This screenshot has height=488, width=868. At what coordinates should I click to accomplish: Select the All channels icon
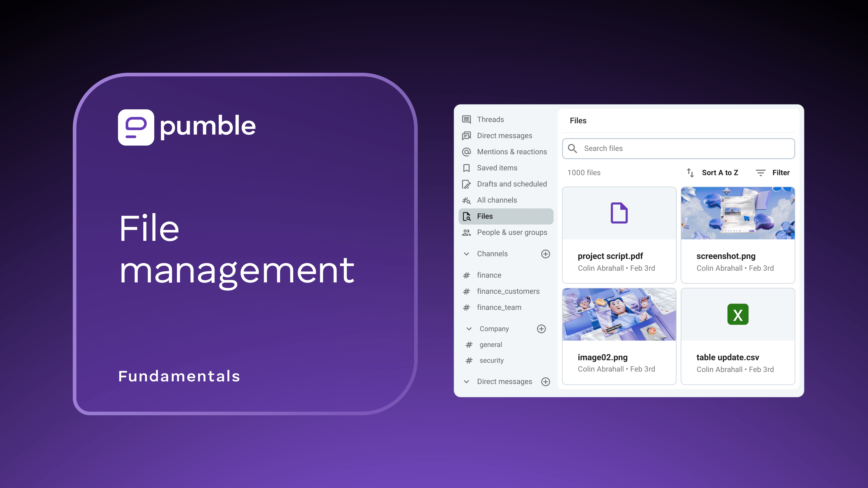point(466,200)
